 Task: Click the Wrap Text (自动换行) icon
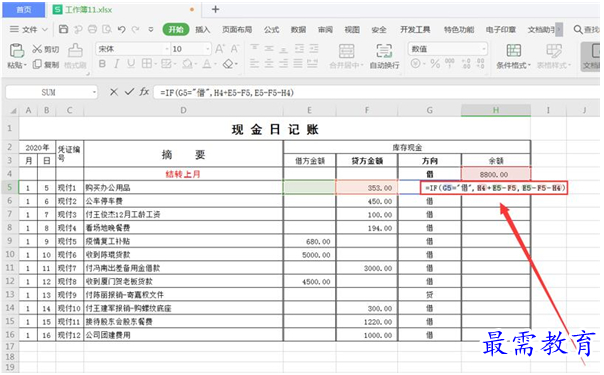(x=384, y=51)
